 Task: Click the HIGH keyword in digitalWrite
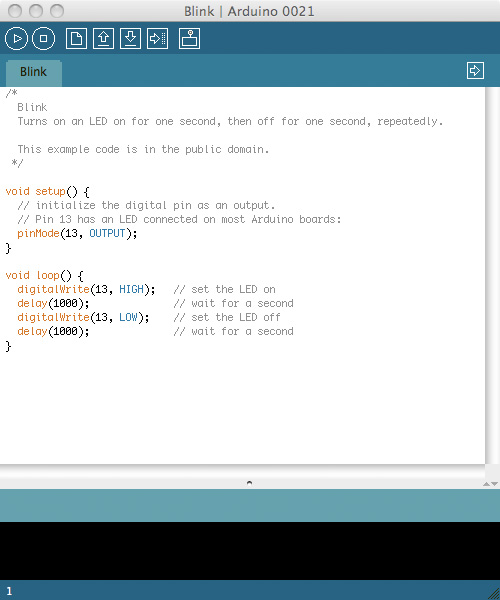pos(131,289)
